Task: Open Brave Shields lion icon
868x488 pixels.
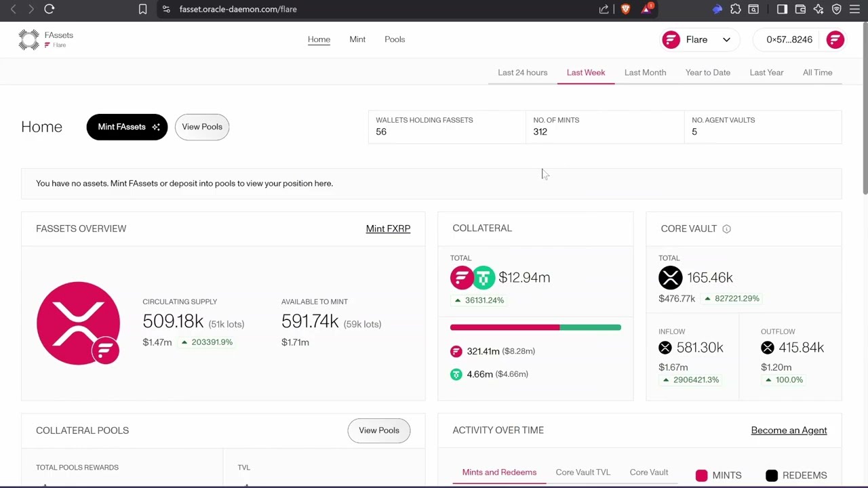Action: (x=625, y=9)
